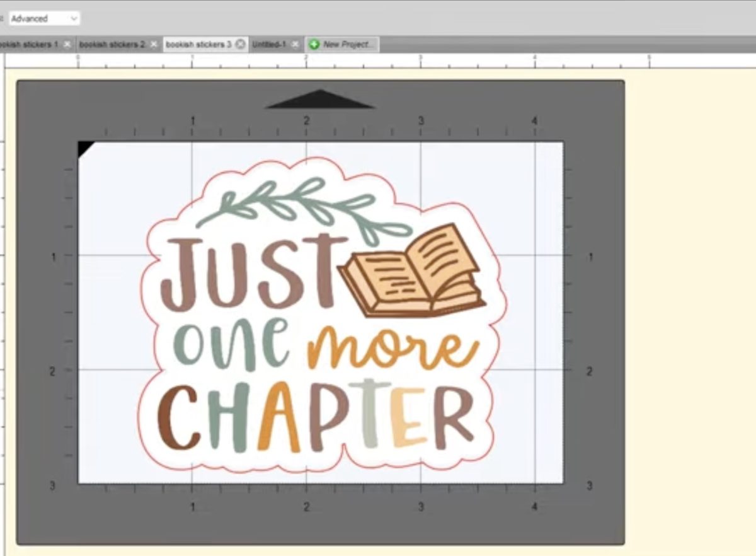The width and height of the screenshot is (756, 556).
Task: Click the orange word 'more' in the design
Action: pyautogui.click(x=393, y=347)
